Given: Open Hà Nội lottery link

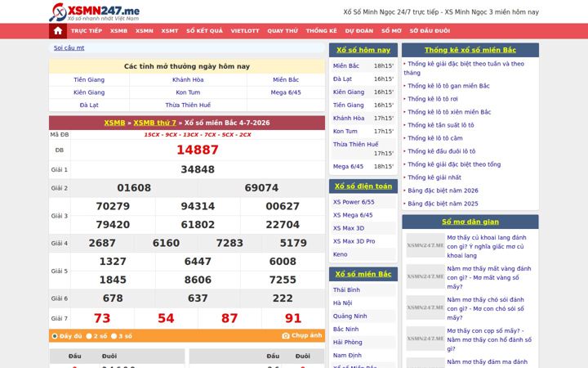Looking at the screenshot, I should tap(343, 303).
